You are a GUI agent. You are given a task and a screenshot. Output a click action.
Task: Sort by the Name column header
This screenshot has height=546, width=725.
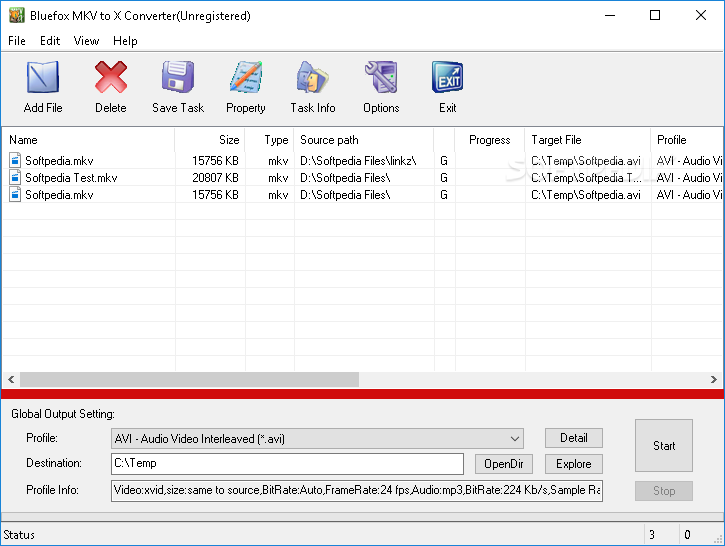click(x=89, y=140)
